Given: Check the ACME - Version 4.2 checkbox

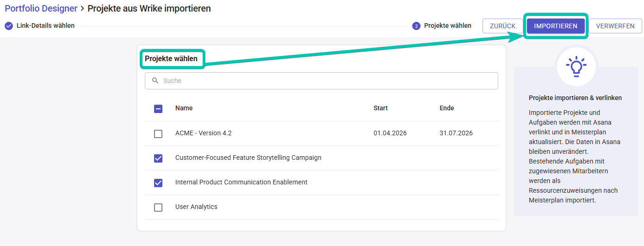Looking at the screenshot, I should pyautogui.click(x=158, y=133).
